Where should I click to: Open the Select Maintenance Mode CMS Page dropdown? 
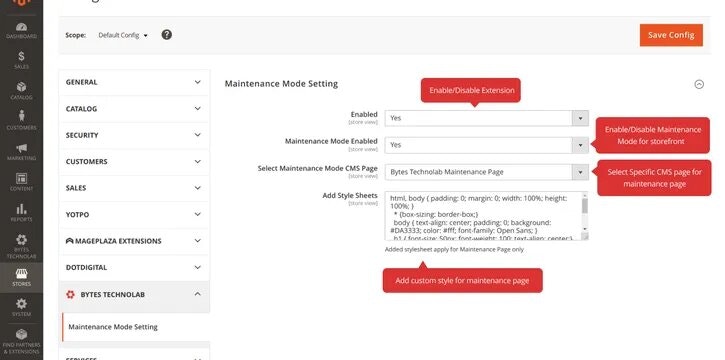(x=486, y=172)
